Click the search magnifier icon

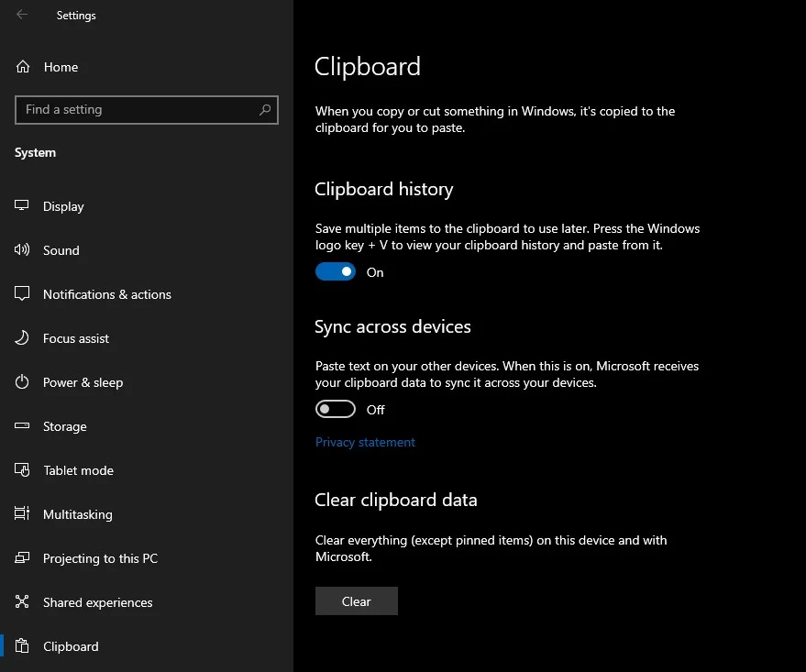265,109
